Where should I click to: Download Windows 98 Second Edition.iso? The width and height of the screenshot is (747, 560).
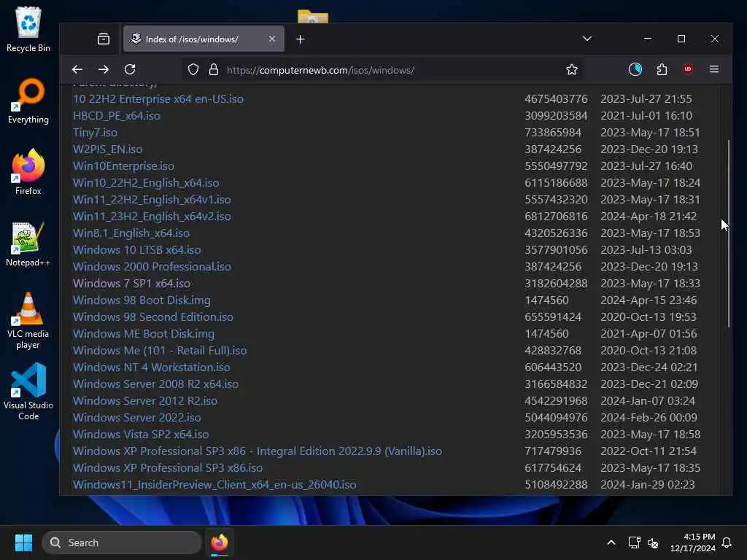point(153,316)
